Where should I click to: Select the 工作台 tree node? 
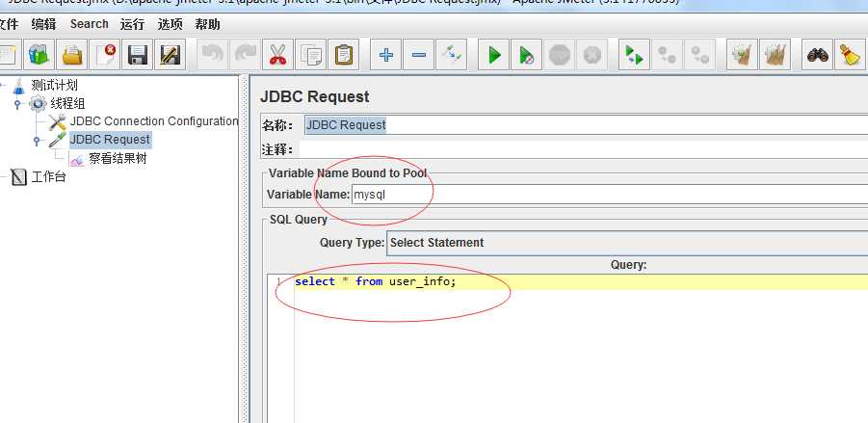(49, 177)
